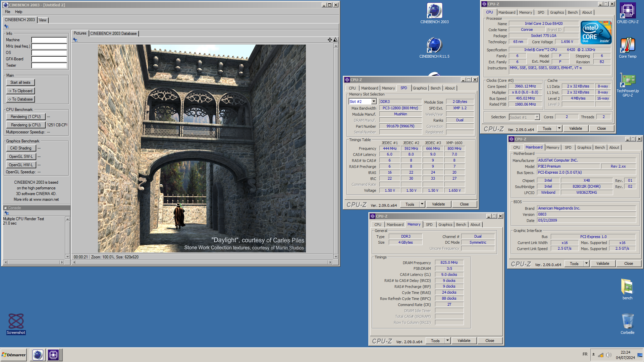Select the Screenshot desktop icon
This screenshot has width=644, height=362.
point(16,324)
